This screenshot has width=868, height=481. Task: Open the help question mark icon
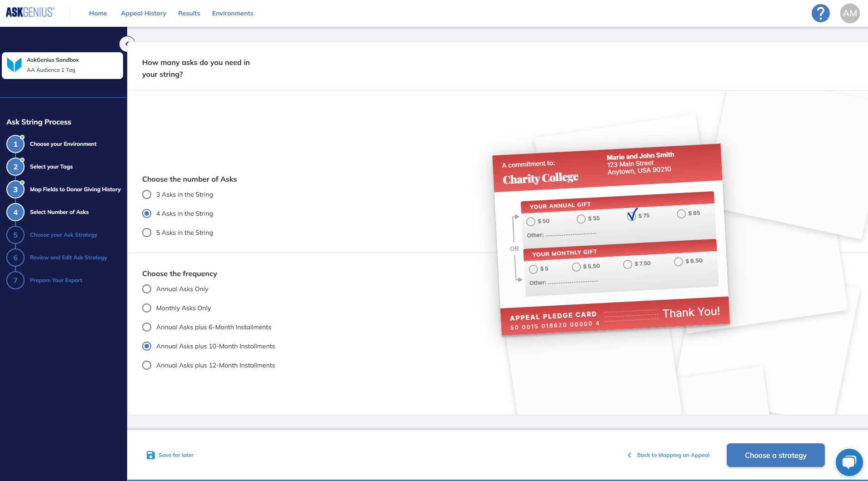820,13
